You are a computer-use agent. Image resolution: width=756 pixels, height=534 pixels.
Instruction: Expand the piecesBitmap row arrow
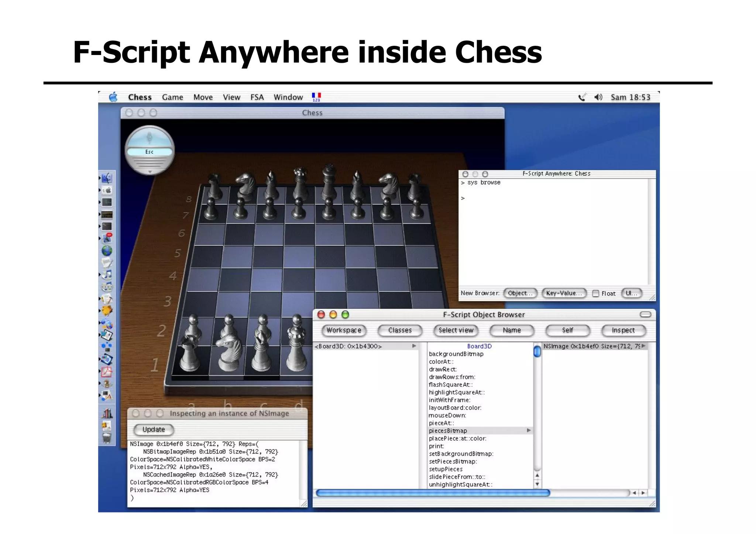pyautogui.click(x=529, y=431)
